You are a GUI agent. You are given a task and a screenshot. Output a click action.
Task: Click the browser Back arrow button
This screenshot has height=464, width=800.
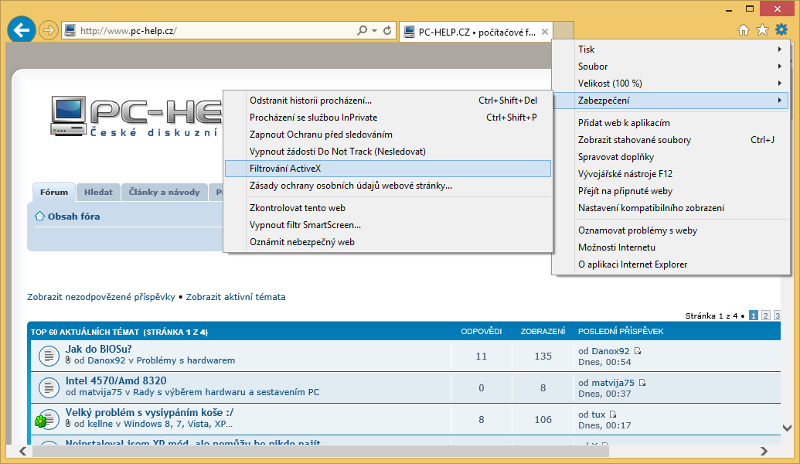coord(21,30)
